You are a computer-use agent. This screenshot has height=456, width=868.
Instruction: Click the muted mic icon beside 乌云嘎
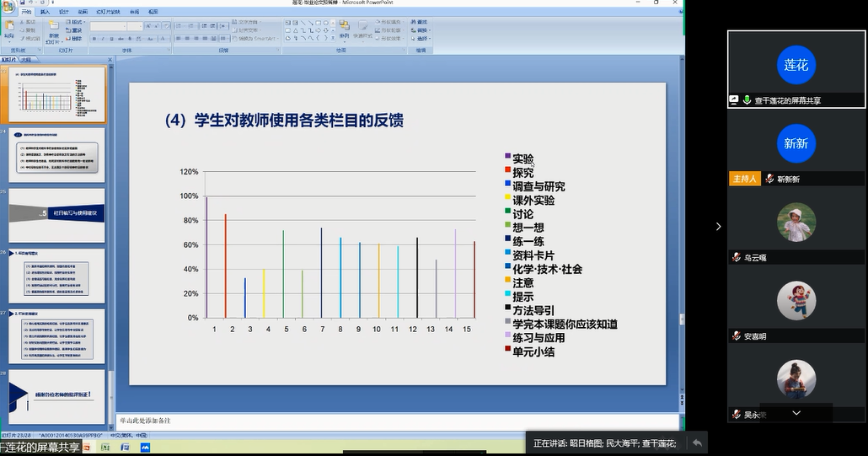(737, 257)
